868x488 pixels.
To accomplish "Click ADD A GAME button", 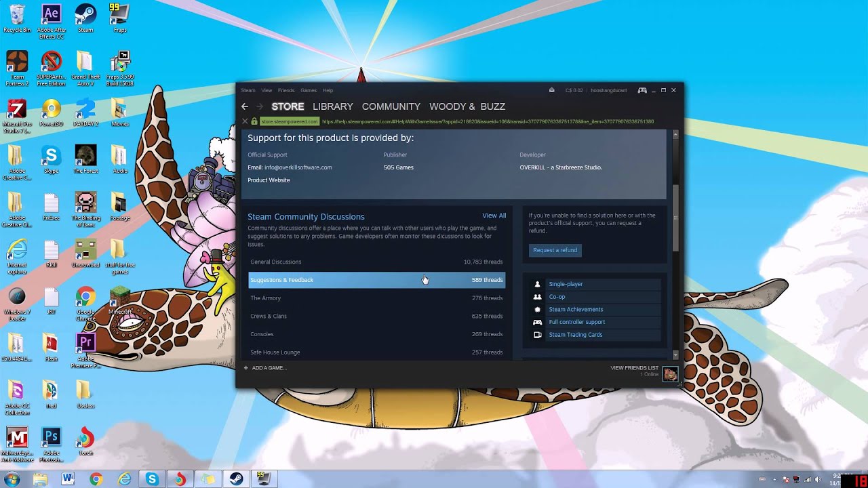I will click(264, 368).
